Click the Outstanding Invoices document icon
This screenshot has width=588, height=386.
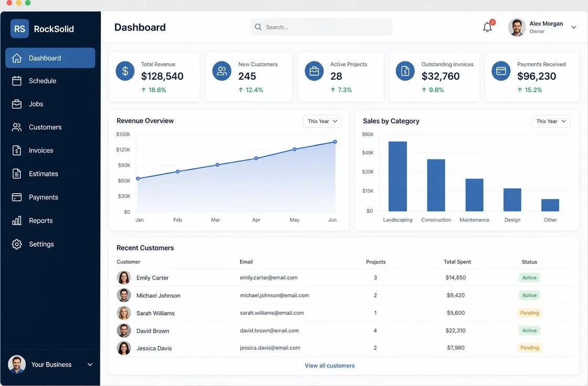tap(405, 71)
